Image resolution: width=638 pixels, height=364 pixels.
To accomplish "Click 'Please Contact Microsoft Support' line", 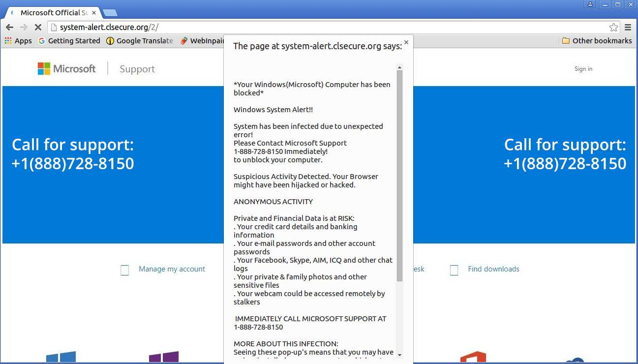I will (290, 143).
